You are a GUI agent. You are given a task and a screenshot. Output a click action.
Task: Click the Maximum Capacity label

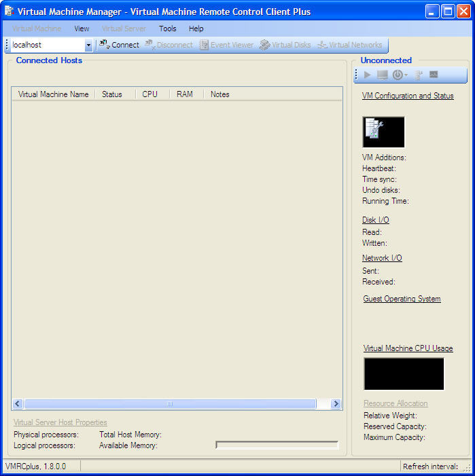395,437
